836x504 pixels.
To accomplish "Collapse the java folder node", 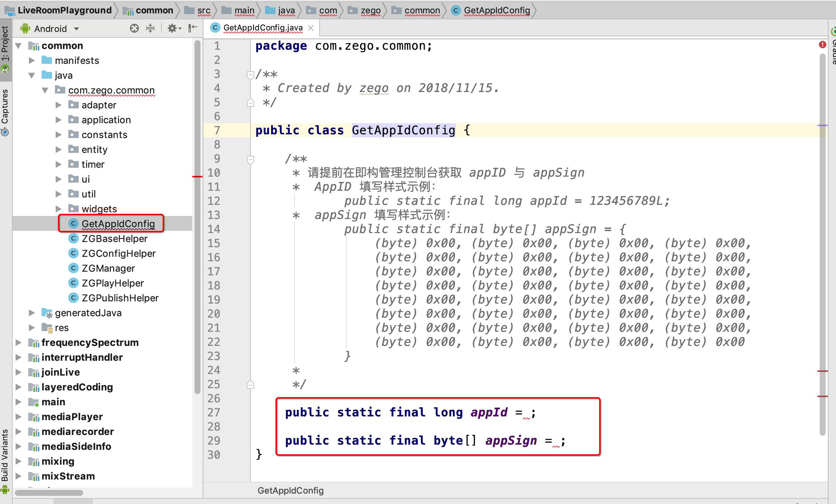I will point(32,75).
